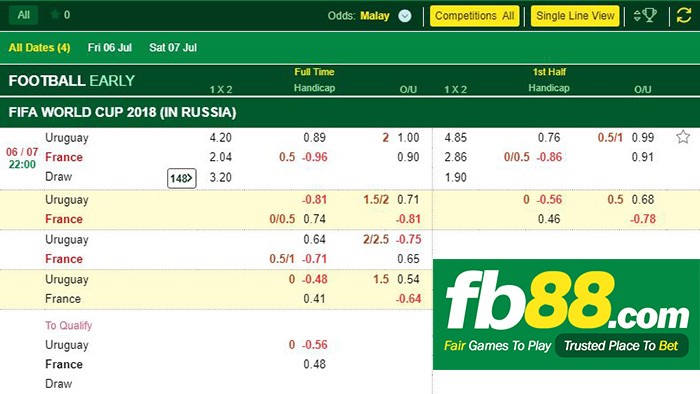
Task: Open the trophy sort icon
Action: pyautogui.click(x=646, y=16)
